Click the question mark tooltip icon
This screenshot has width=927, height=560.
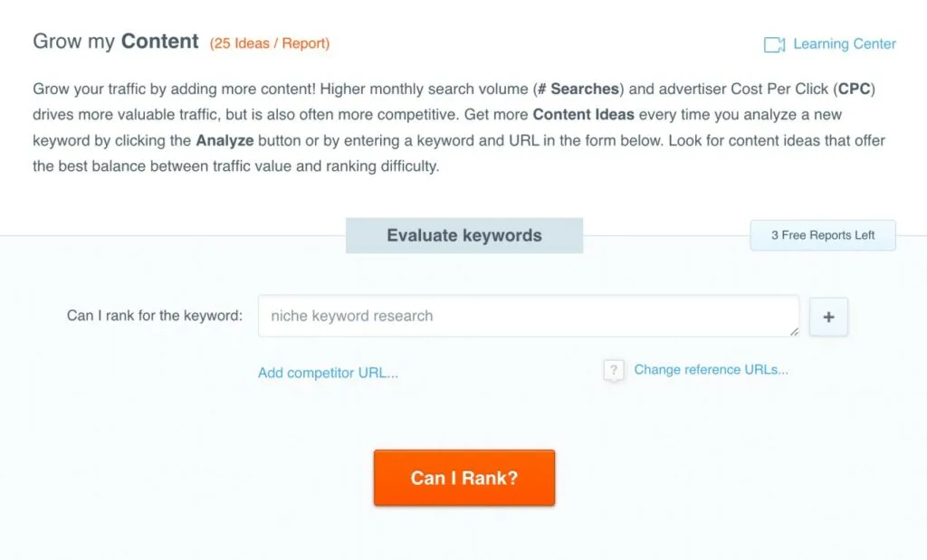coord(613,370)
